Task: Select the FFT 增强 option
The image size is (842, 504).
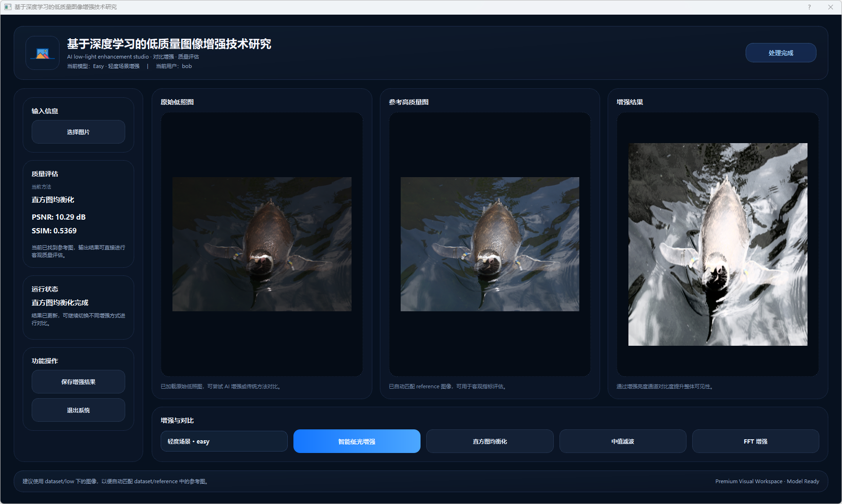Action: [755, 441]
